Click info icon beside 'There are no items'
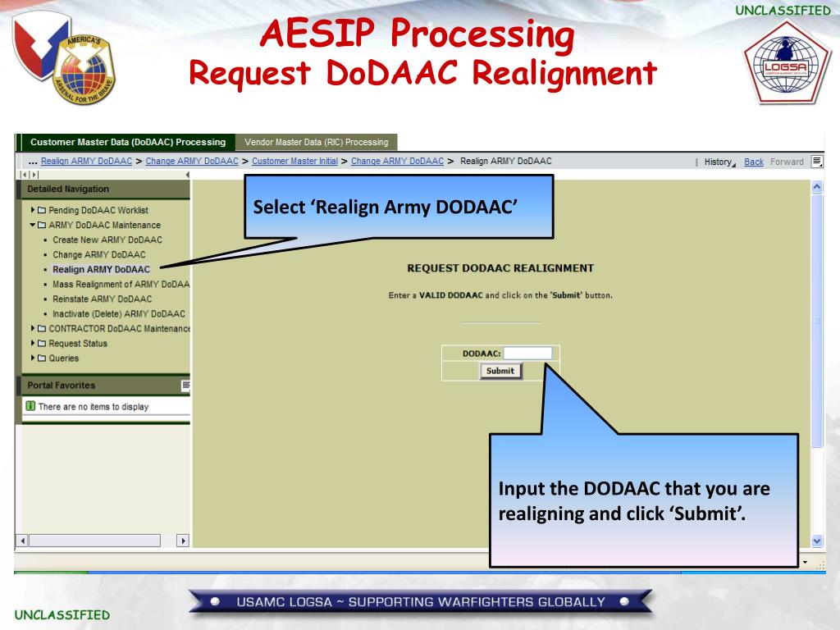 [x=31, y=406]
